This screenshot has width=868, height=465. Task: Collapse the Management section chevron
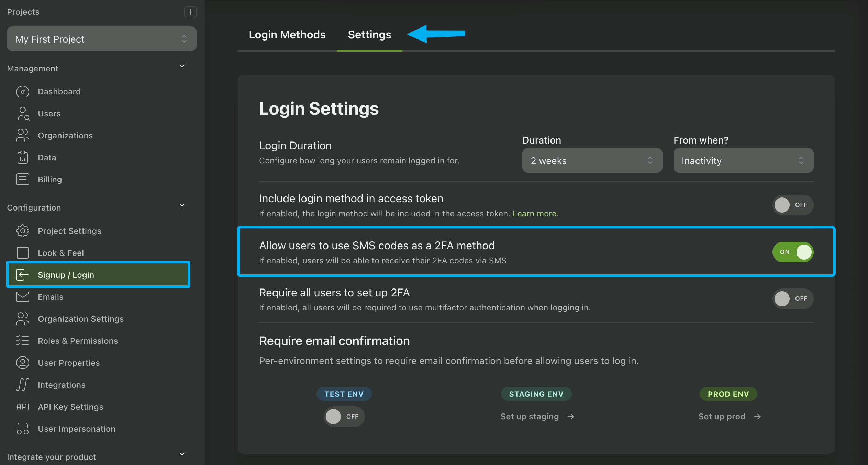tap(182, 66)
